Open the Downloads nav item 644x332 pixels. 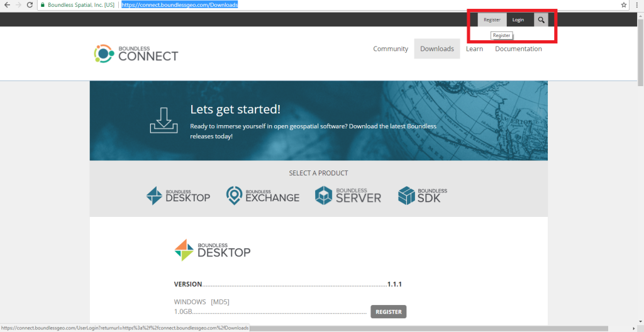click(x=437, y=49)
